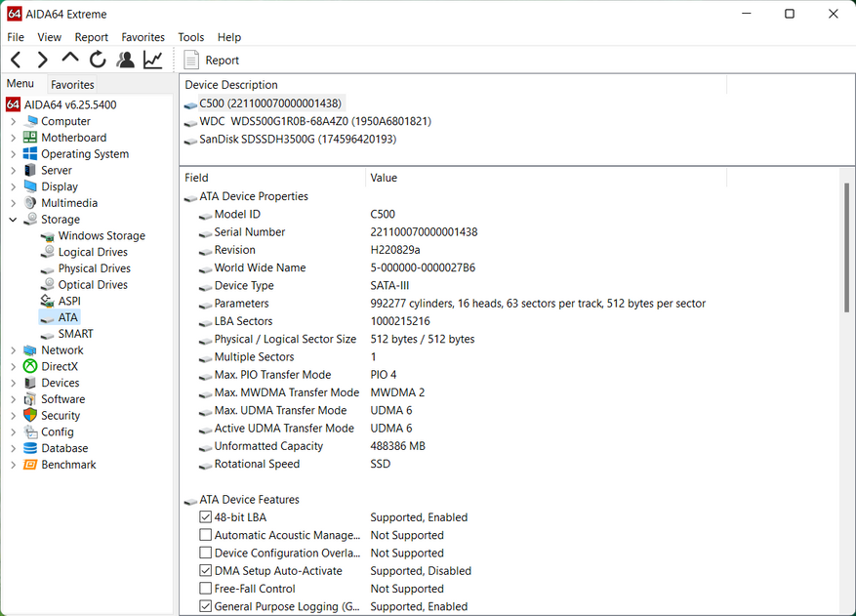This screenshot has height=616, width=856.
Task: Click the Forward navigation arrow
Action: (x=42, y=61)
